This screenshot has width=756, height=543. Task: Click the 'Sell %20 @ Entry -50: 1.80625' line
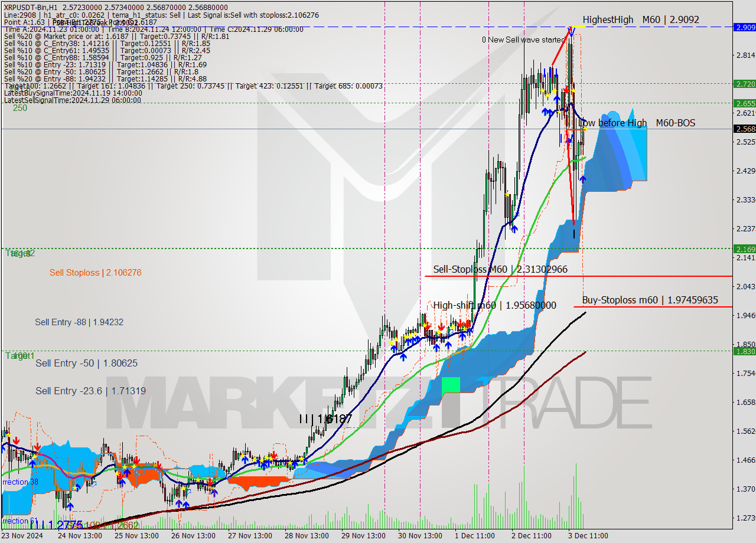102,71
